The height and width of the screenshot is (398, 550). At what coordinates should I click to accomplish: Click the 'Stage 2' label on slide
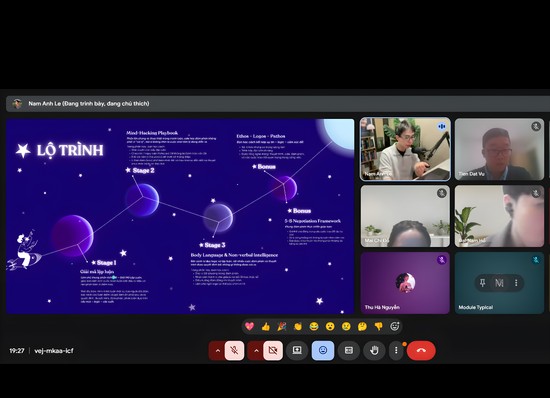[x=143, y=170]
